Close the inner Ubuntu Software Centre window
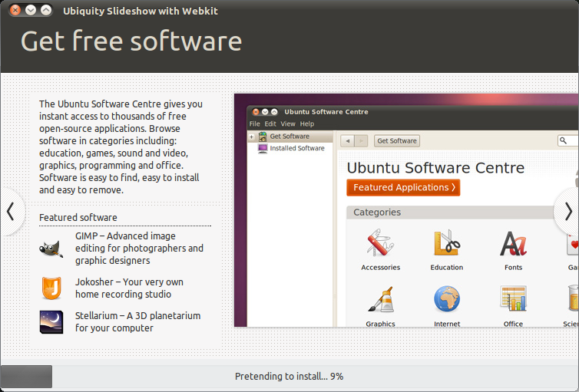 [256, 112]
